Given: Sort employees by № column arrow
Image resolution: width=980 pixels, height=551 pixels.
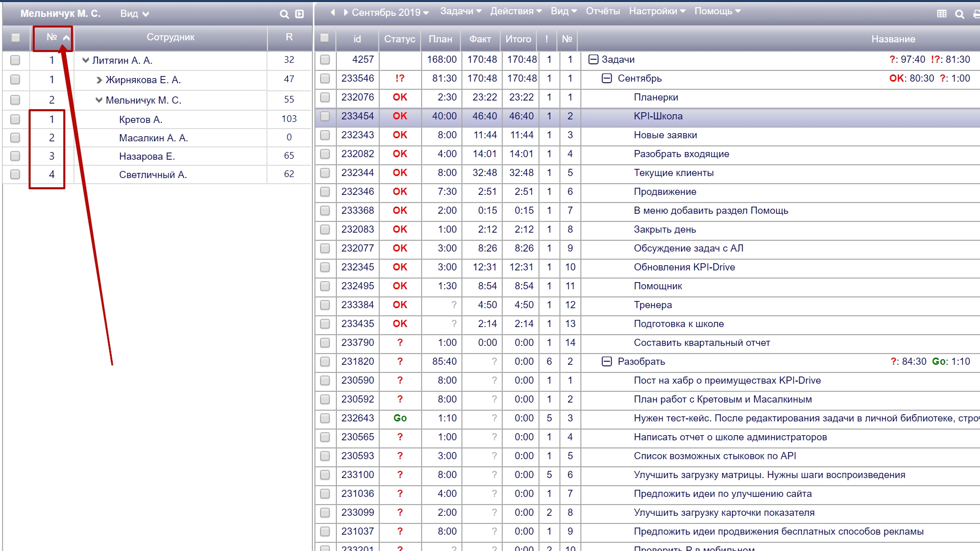Looking at the screenshot, I should point(66,38).
